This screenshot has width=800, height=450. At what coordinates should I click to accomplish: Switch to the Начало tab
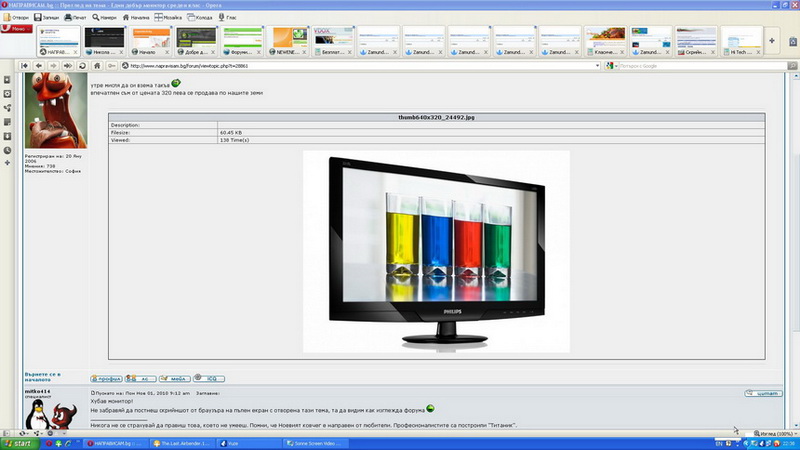point(150,41)
